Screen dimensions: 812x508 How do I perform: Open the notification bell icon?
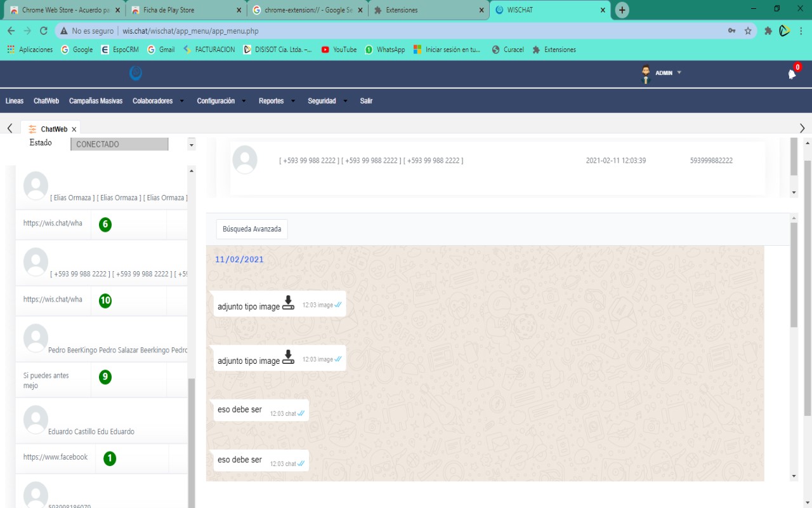click(791, 74)
